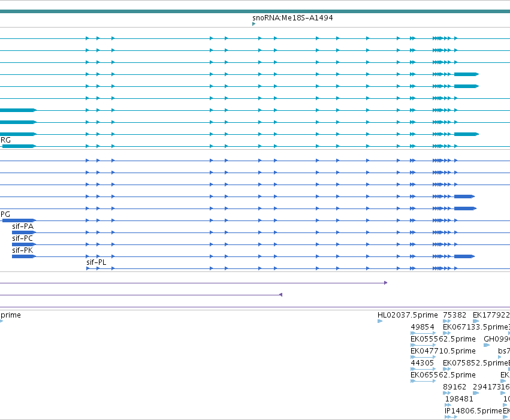Screen dimensions: 510x420
Task: Click the right-pointing purple arrowhead feature end
Action: pos(386,283)
